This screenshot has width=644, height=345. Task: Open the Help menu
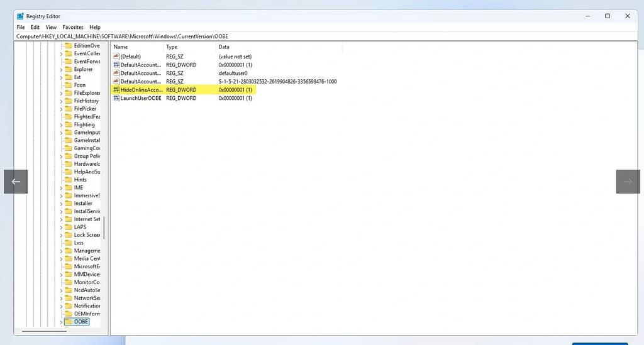pyautogui.click(x=95, y=27)
